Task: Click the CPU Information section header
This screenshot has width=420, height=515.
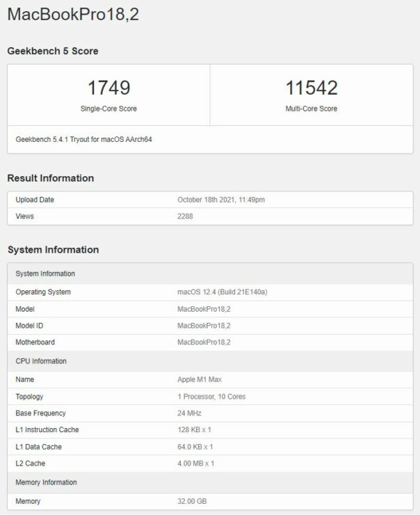Action: click(210, 361)
